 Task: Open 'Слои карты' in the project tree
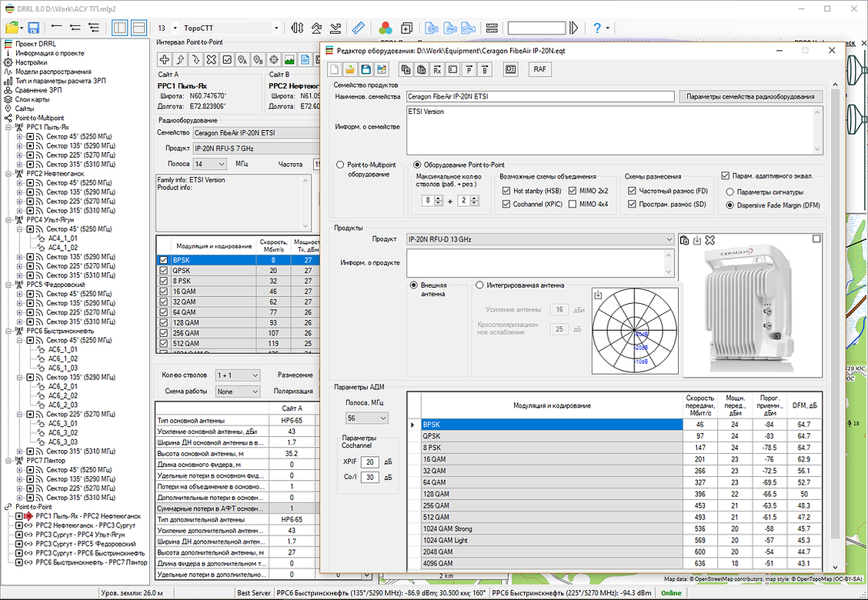(32, 99)
